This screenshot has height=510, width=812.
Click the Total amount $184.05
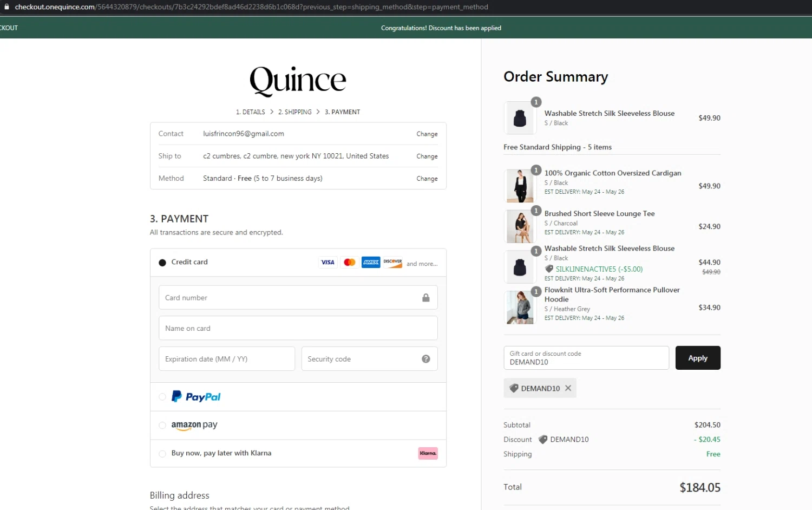[700, 488]
